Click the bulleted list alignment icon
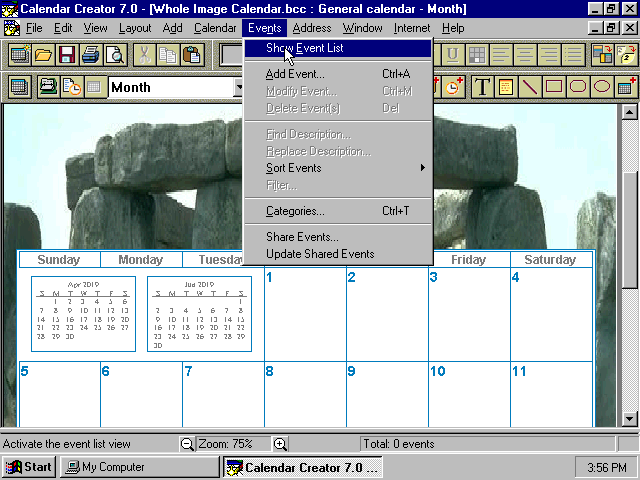 pyautogui.click(x=573, y=54)
